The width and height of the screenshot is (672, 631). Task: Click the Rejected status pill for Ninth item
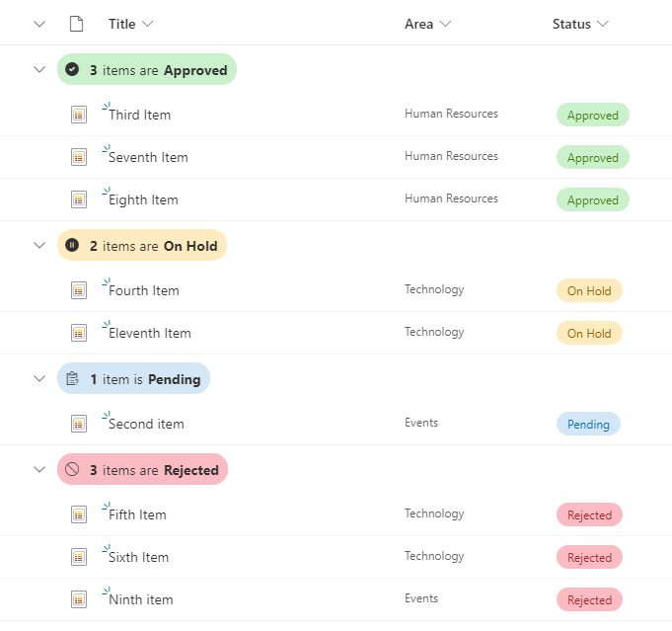[x=589, y=599]
